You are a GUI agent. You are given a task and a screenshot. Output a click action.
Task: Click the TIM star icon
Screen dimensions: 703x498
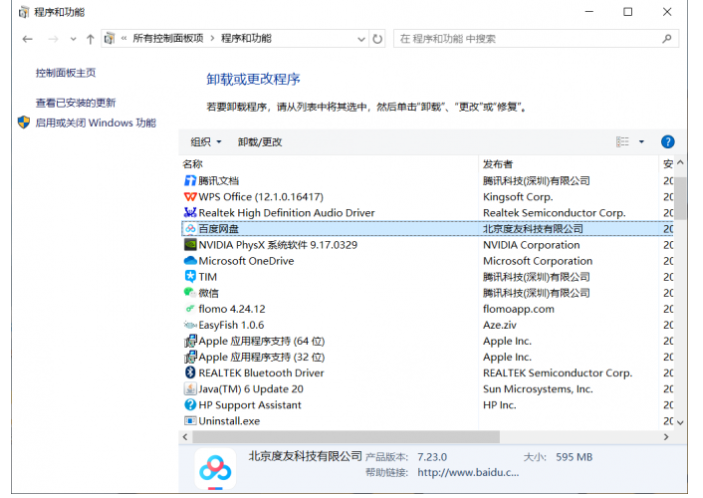(190, 277)
